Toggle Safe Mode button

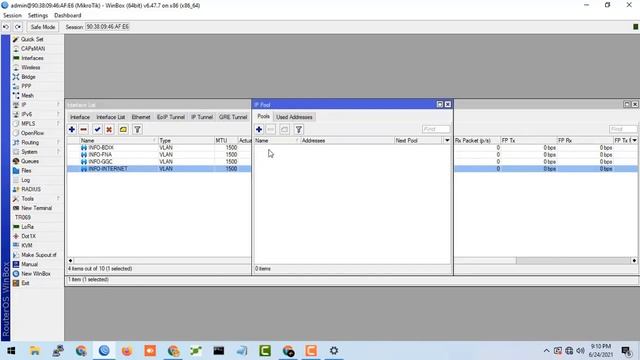click(43, 27)
